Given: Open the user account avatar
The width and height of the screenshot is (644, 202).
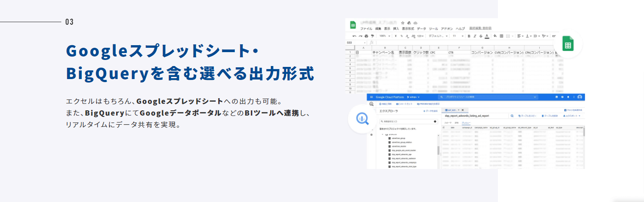Looking at the screenshot, I should pyautogui.click(x=580, y=97).
